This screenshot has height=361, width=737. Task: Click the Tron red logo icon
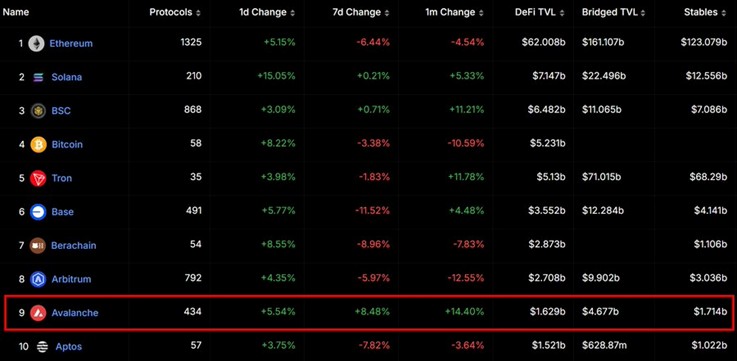38,178
